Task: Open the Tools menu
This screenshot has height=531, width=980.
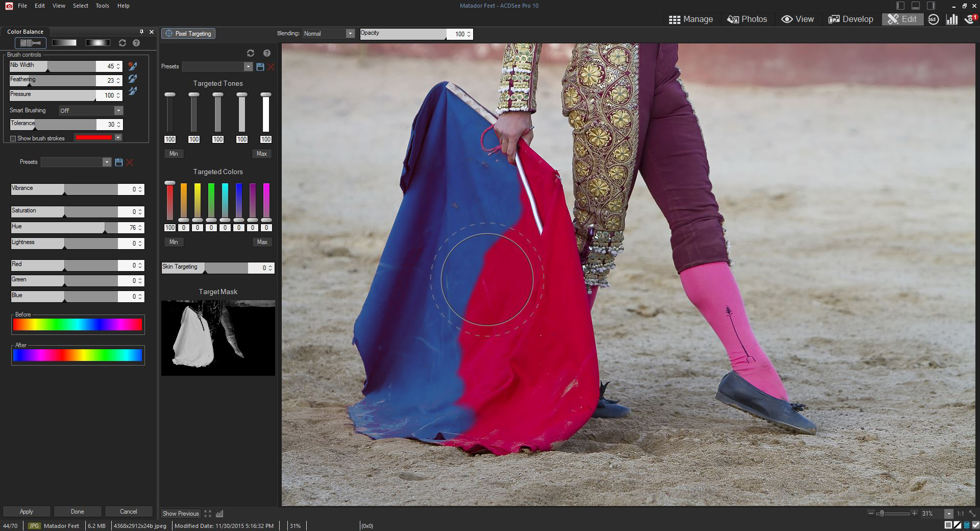Action: point(103,6)
